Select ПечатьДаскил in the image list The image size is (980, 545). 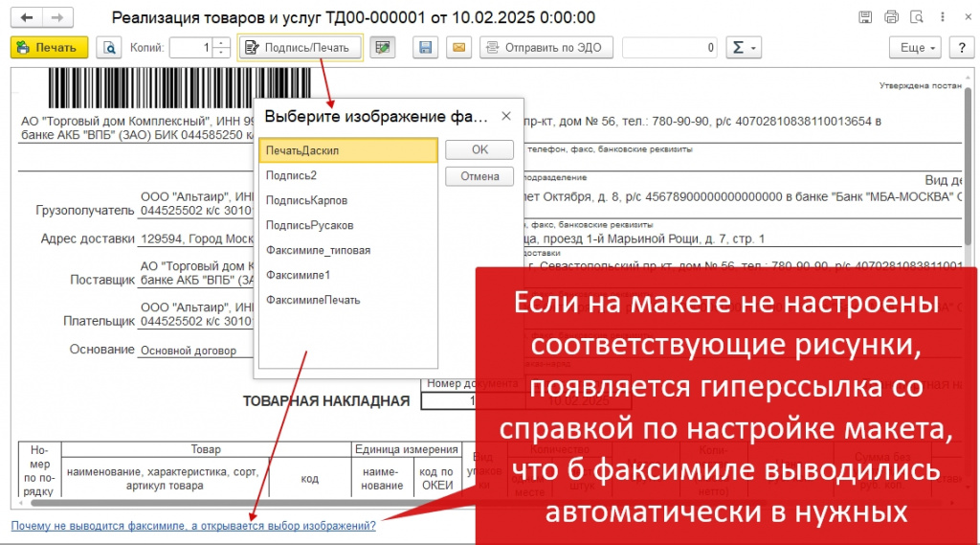(x=348, y=150)
